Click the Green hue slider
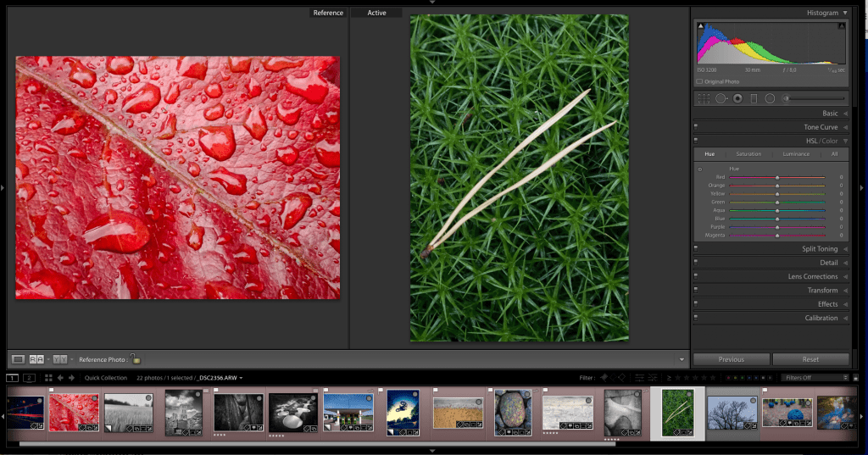The height and width of the screenshot is (455, 868). [777, 202]
